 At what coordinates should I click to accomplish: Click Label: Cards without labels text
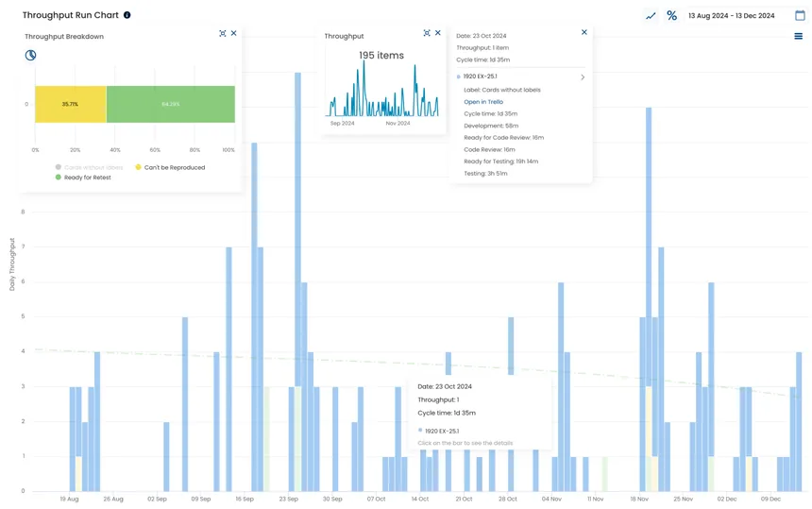[x=501, y=90]
